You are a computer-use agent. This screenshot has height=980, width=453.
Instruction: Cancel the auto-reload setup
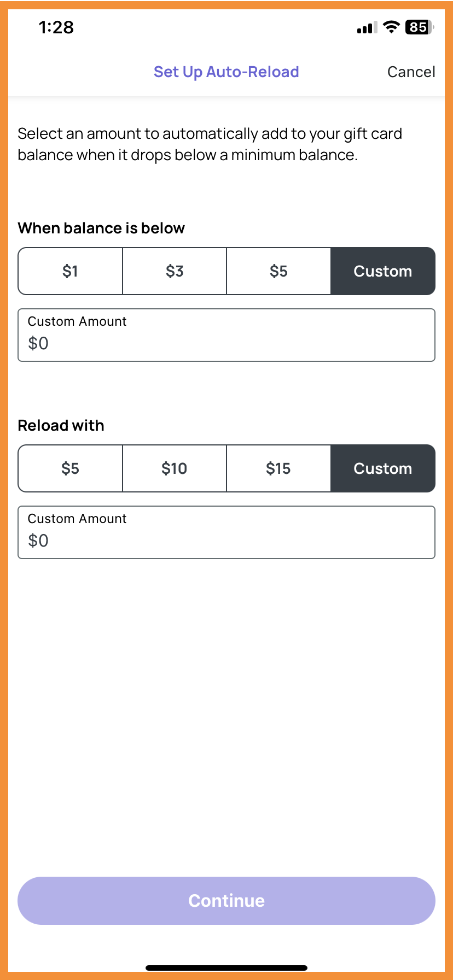tap(411, 72)
